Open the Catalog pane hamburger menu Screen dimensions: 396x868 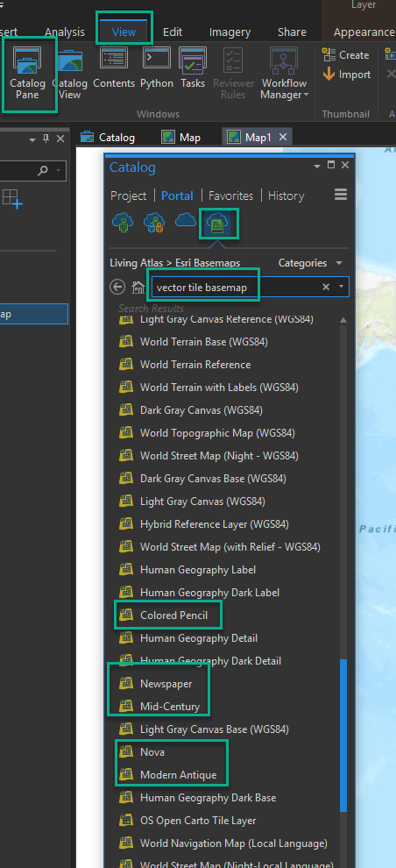point(341,195)
